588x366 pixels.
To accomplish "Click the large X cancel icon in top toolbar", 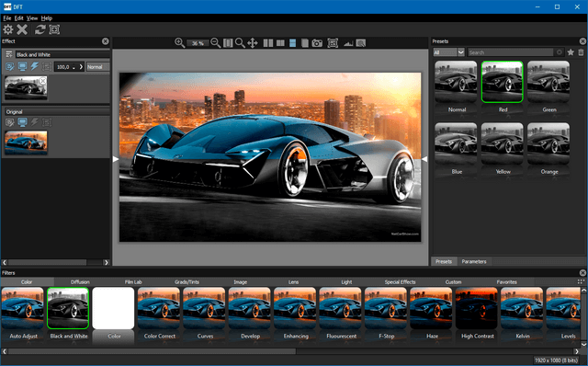I will 22,29.
